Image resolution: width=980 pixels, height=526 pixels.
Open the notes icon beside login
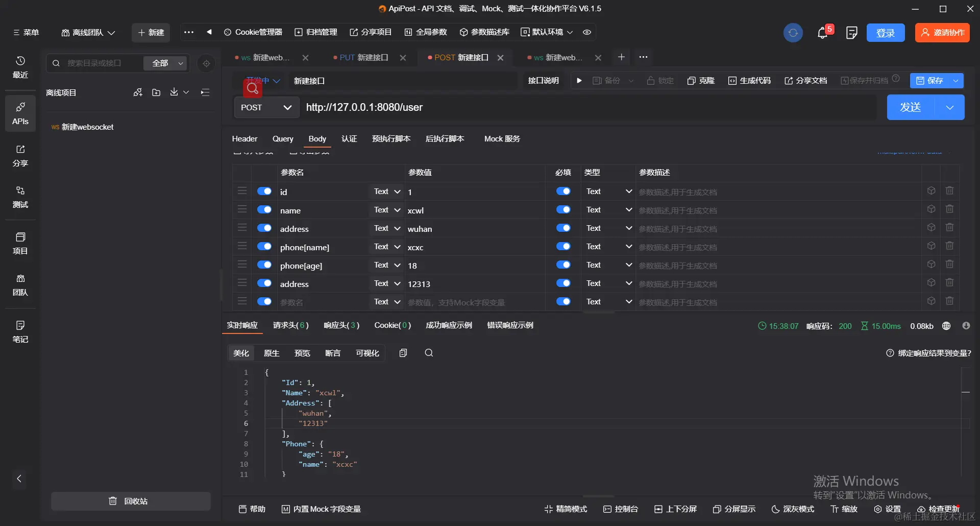[x=851, y=33]
